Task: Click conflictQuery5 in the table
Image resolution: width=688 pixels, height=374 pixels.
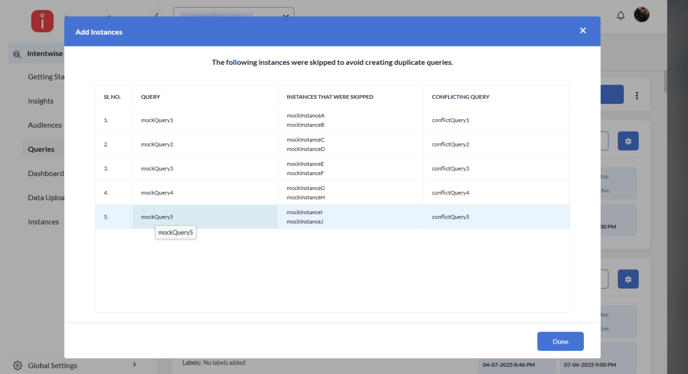Action: point(450,217)
